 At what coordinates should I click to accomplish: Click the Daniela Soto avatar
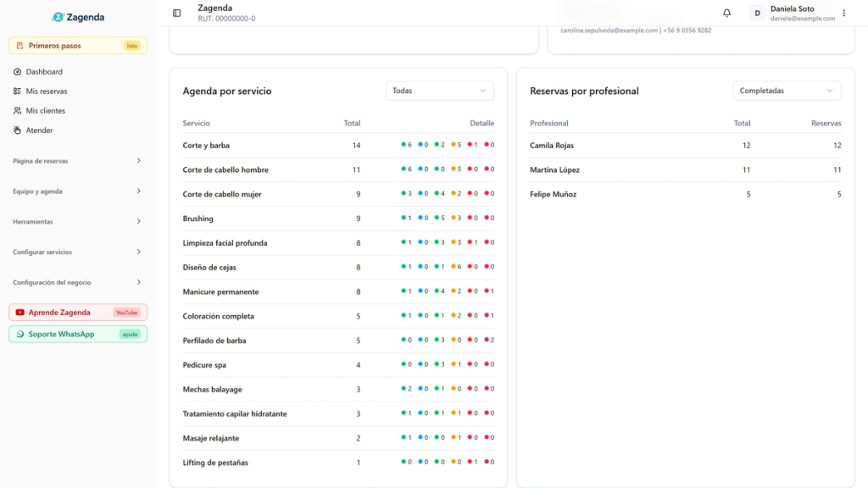click(757, 13)
